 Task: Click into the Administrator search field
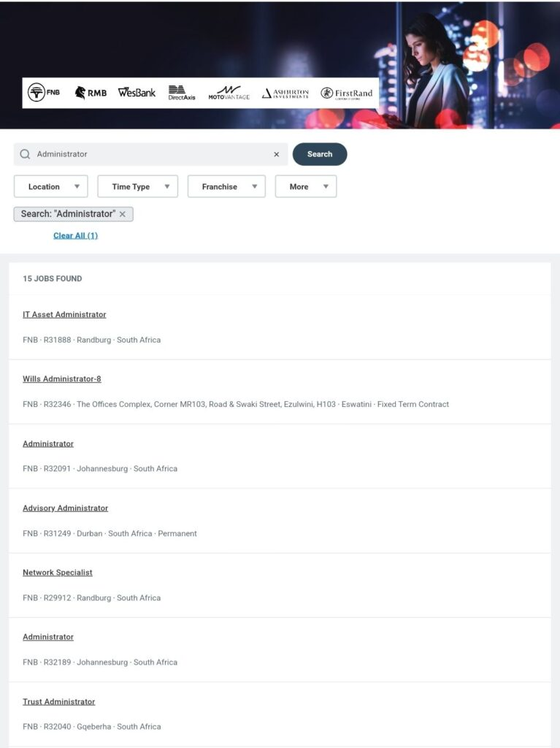pyautogui.click(x=150, y=154)
